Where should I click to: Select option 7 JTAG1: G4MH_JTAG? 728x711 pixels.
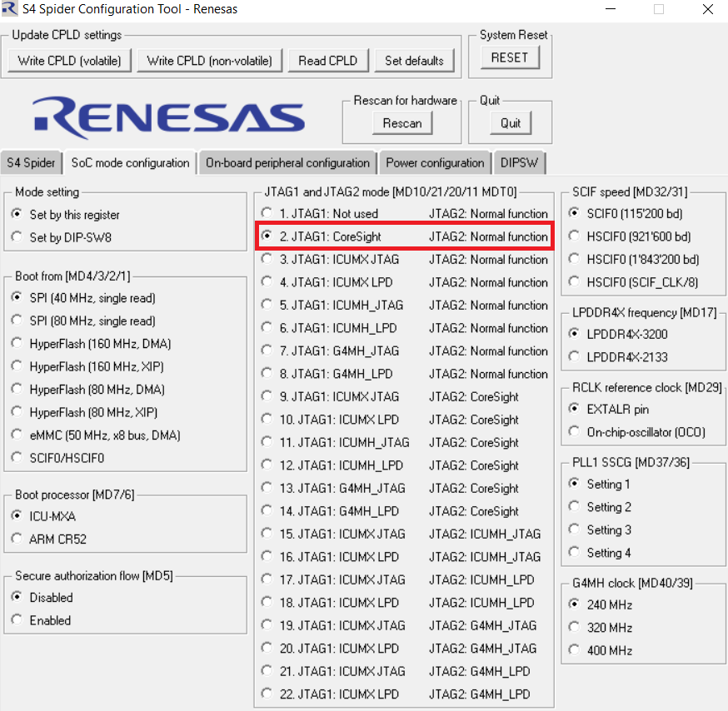[404, 351]
